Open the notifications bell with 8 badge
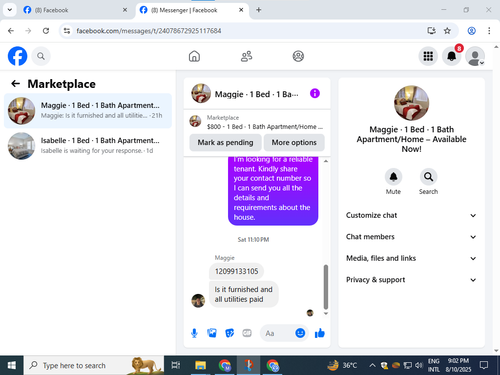The height and width of the screenshot is (375, 500). pos(452,56)
